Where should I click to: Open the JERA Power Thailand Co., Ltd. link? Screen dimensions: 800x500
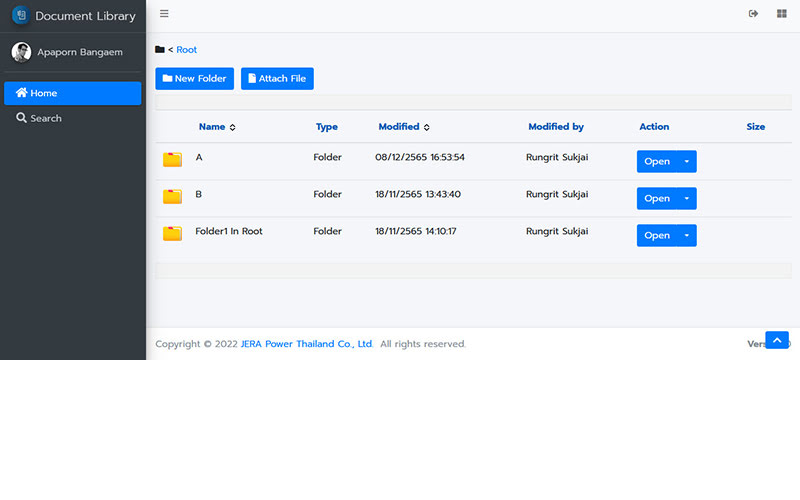[x=307, y=344]
